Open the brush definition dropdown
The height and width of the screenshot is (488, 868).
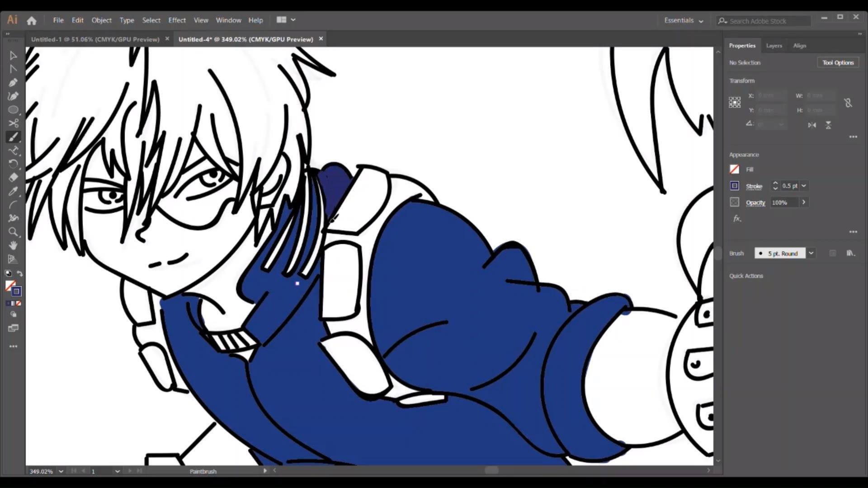click(811, 253)
